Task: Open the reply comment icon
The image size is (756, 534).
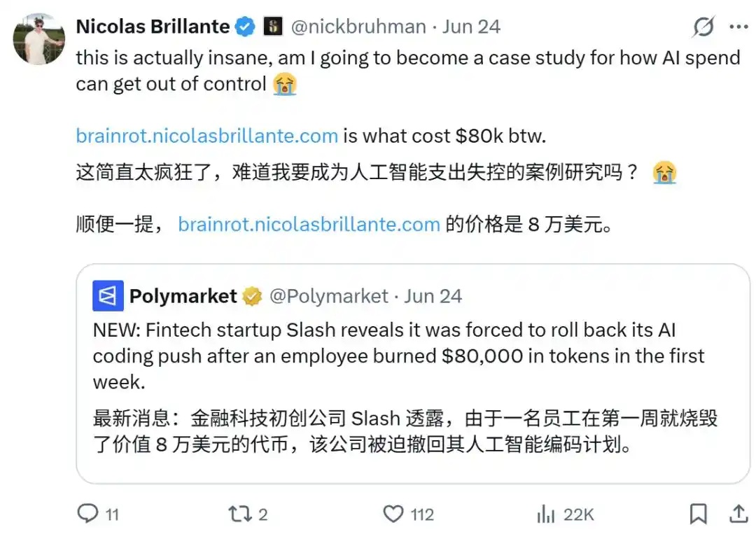Action: 87,514
